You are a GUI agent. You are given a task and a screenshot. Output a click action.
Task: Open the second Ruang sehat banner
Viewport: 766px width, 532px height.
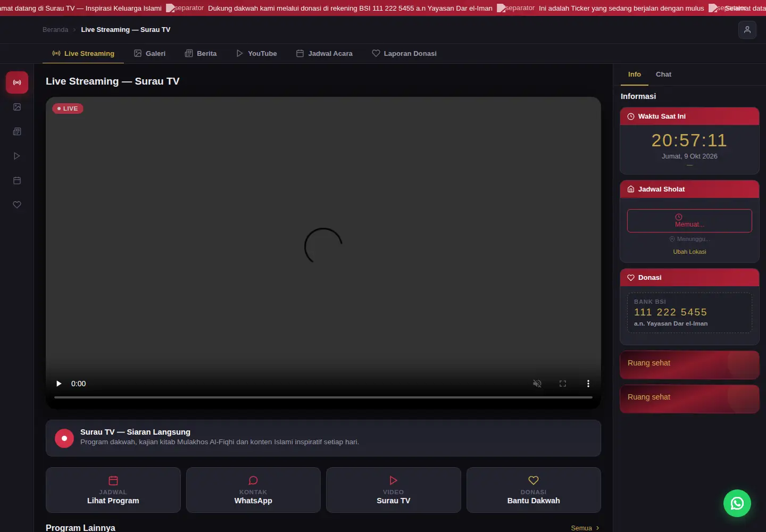pyautogui.click(x=689, y=399)
